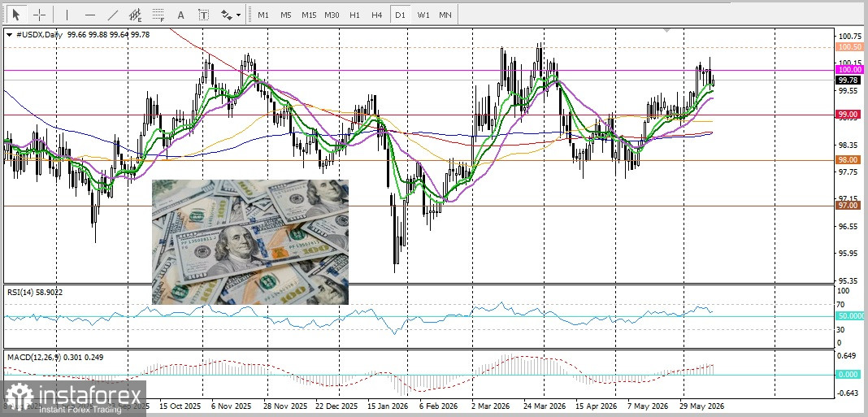Select the 97.00 horizontal level label
The image size is (868, 417).
848,205
